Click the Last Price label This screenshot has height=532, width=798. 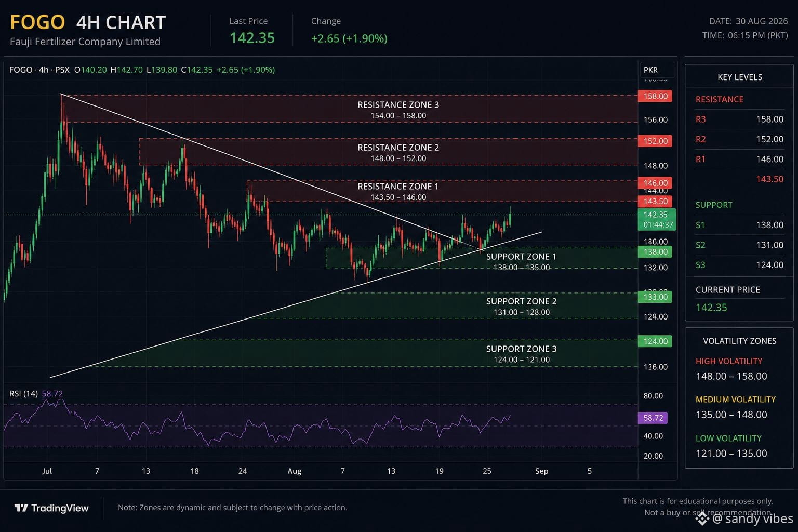coord(248,21)
